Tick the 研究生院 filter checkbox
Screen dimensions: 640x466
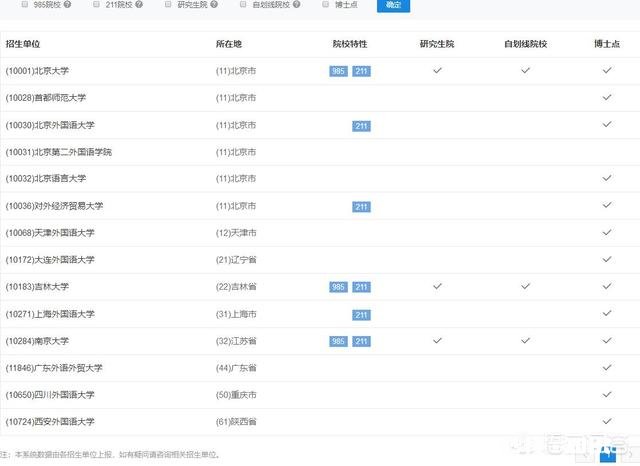(x=168, y=4)
